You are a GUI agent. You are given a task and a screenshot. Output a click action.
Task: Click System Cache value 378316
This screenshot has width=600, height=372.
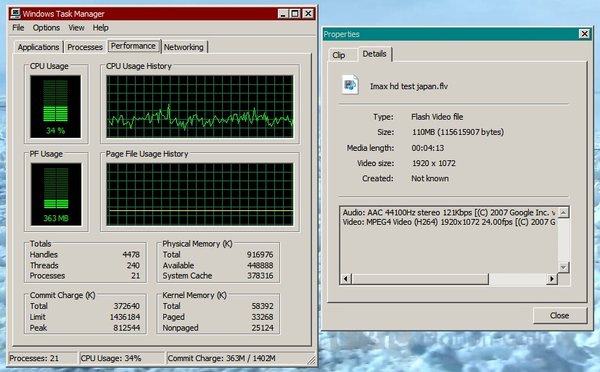[260, 276]
